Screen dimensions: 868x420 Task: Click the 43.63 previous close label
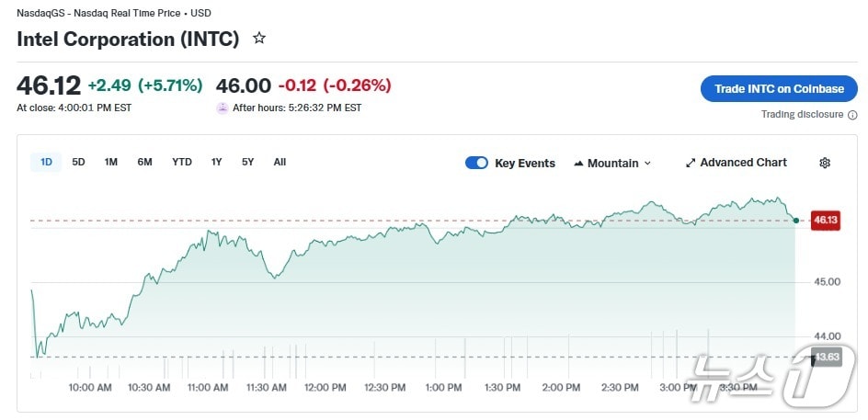click(827, 357)
